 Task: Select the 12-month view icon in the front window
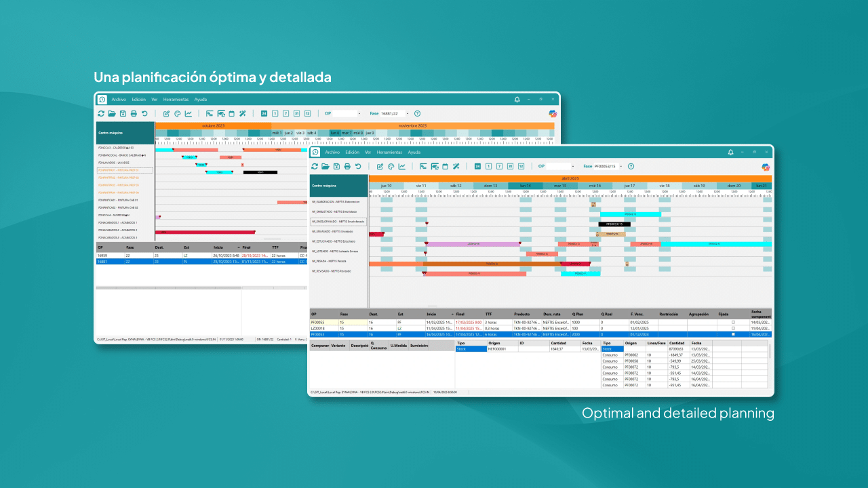521,166
